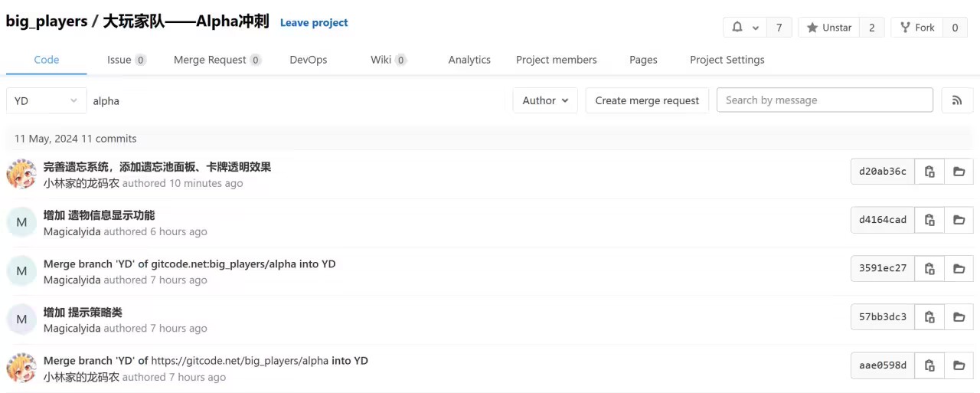This screenshot has width=980, height=393.
Task: Browse files at commit d20ab36c
Action: point(959,172)
